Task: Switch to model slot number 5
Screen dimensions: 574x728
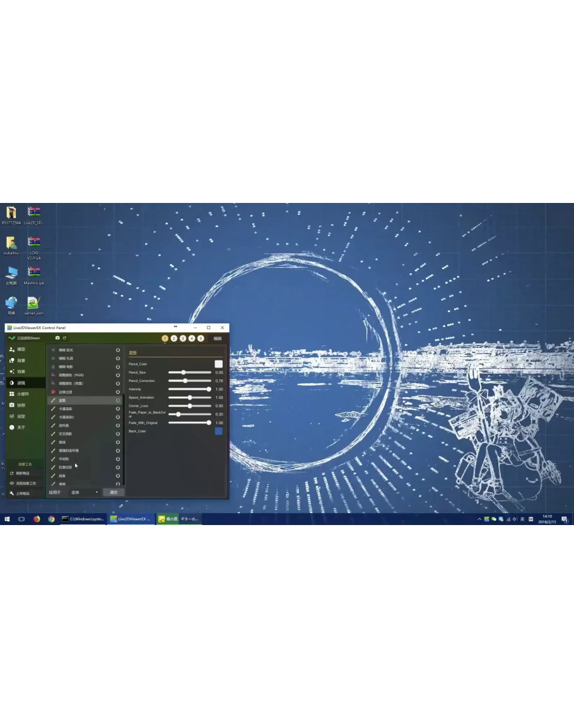Action: (x=201, y=338)
